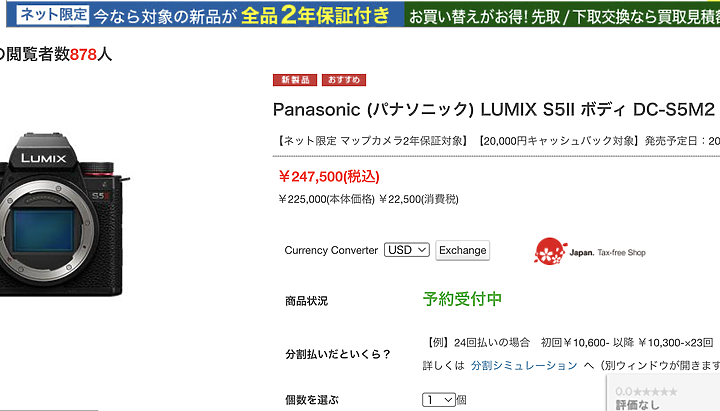Click the 分割払いだといくら？ label
Viewport: 720px width, 411px height.
point(338,354)
